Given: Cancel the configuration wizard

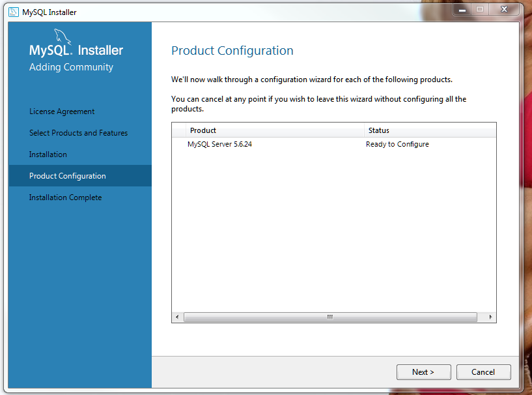Looking at the screenshot, I should click(x=483, y=372).
